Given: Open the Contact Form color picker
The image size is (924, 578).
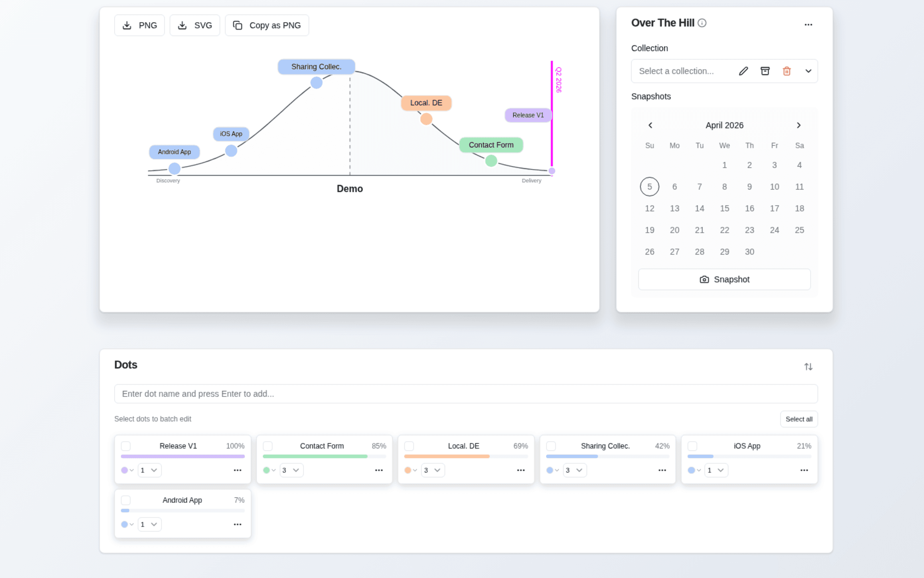Looking at the screenshot, I should pyautogui.click(x=269, y=470).
